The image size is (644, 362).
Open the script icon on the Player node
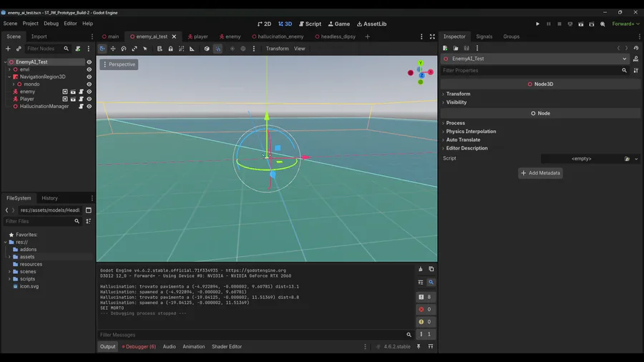[x=81, y=99]
